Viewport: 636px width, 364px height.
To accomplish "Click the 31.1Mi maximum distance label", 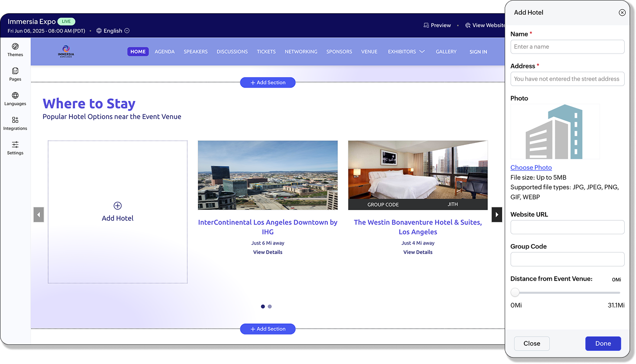I will [616, 306].
